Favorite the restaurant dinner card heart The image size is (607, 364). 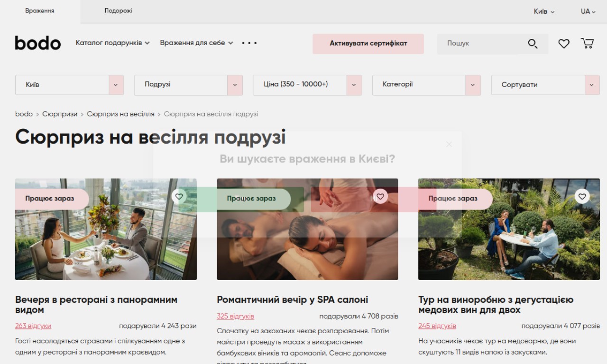coord(179,196)
